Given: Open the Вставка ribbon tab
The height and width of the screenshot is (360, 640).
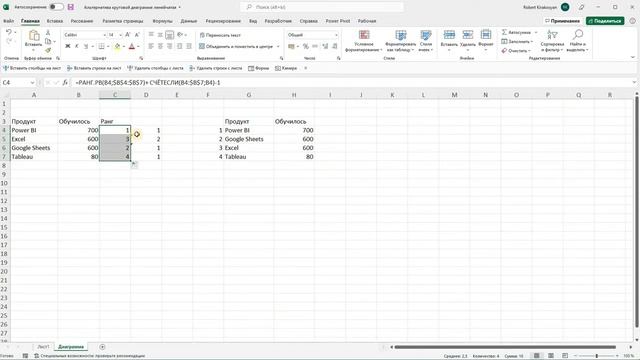Looking at the screenshot, I should coord(55,21).
